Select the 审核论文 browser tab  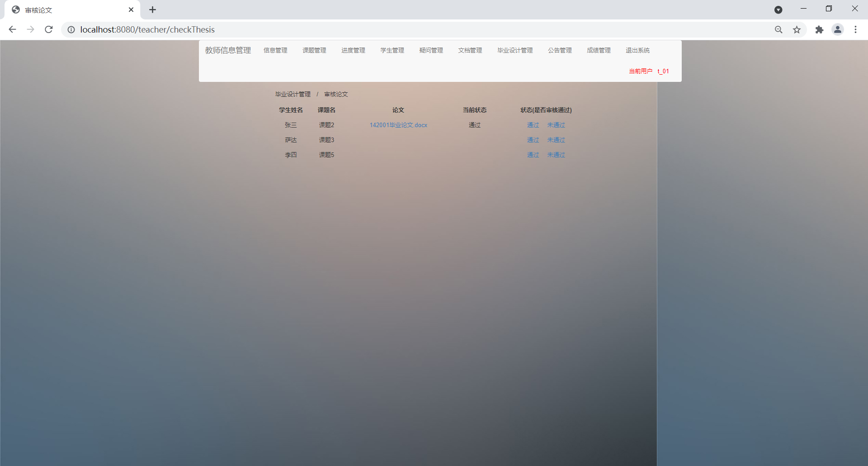click(x=72, y=10)
